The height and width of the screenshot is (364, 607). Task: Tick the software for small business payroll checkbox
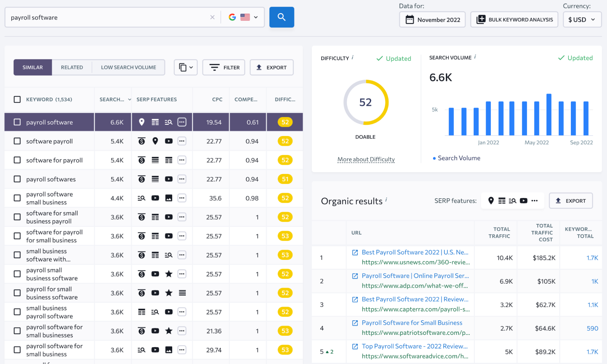pyautogui.click(x=17, y=217)
